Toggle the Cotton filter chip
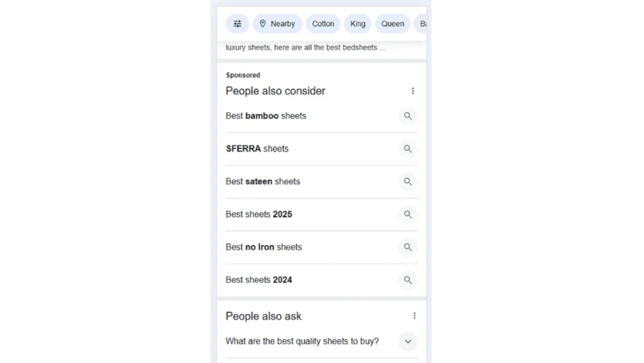 point(323,24)
